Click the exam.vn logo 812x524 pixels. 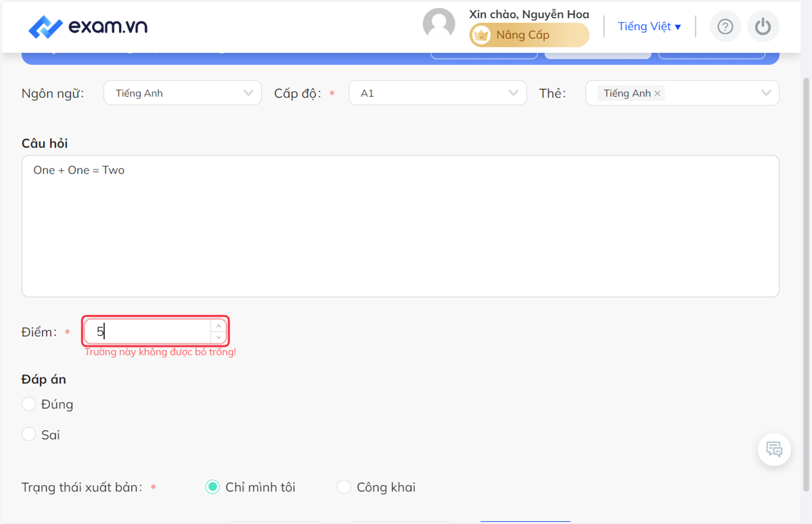tap(88, 27)
